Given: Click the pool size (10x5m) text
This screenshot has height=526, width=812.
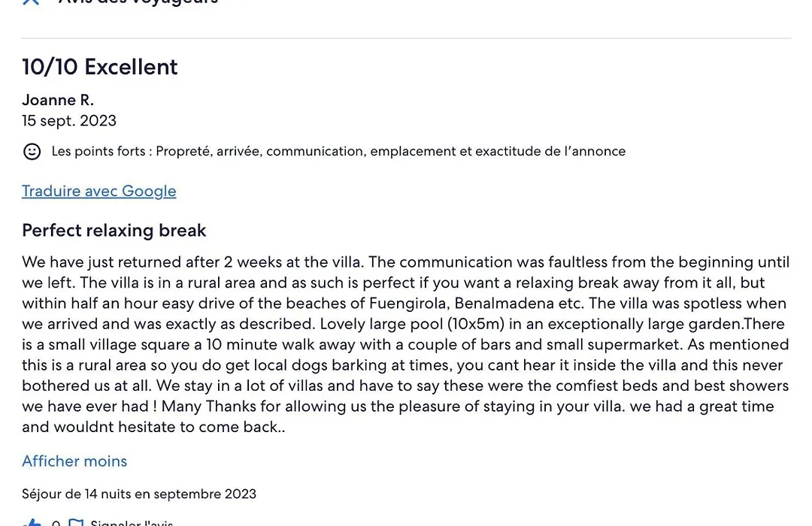Looking at the screenshot, I should [476, 324].
